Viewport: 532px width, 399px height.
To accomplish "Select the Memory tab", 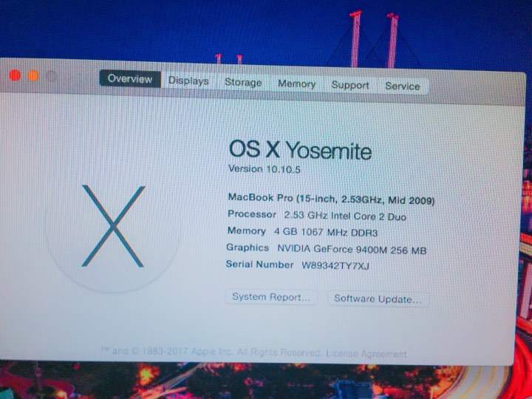I will pyautogui.click(x=296, y=83).
